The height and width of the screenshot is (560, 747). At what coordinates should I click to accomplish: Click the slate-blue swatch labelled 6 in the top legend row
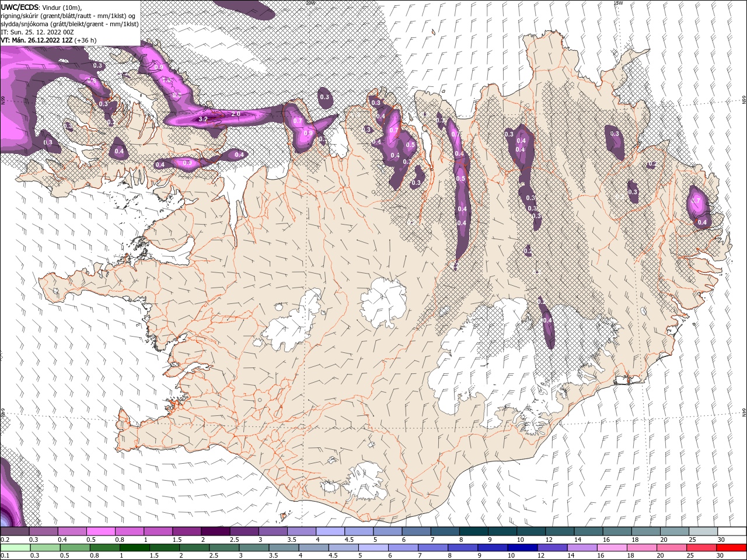click(x=417, y=531)
